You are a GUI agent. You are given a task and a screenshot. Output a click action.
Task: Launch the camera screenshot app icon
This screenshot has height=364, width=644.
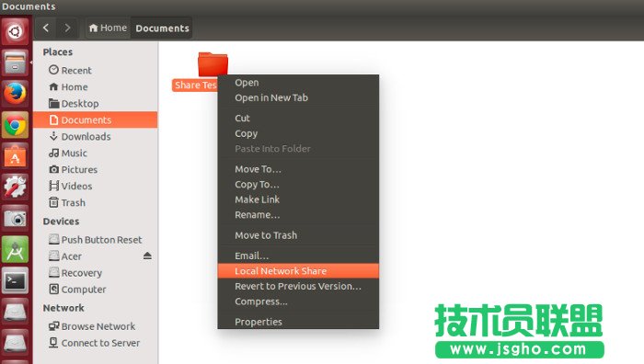point(16,219)
